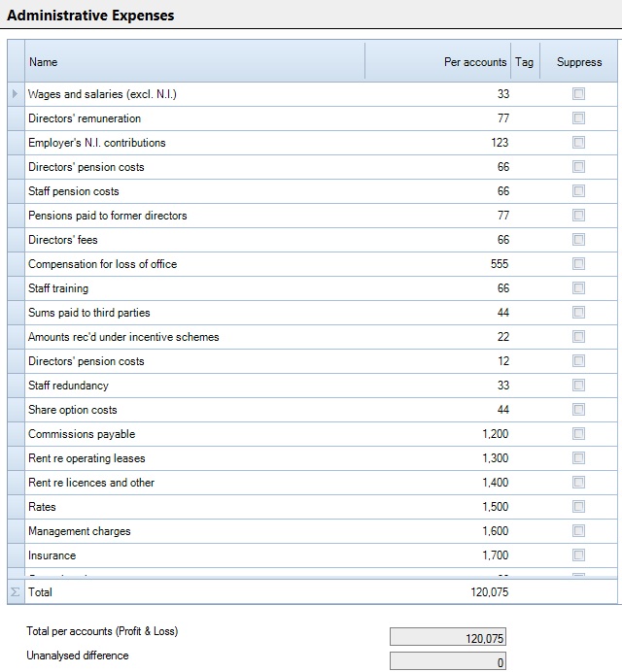Click the Tag column header
Image resolution: width=622 pixels, height=672 pixels.
[x=525, y=62]
